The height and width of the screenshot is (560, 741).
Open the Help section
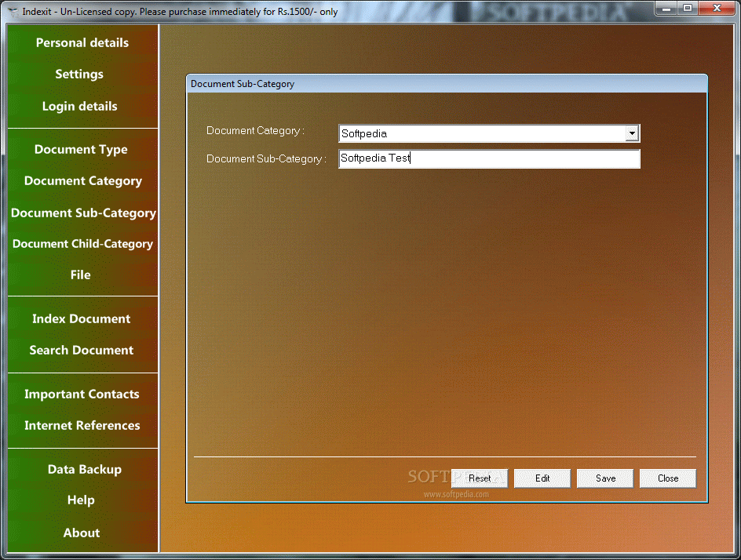[81, 500]
